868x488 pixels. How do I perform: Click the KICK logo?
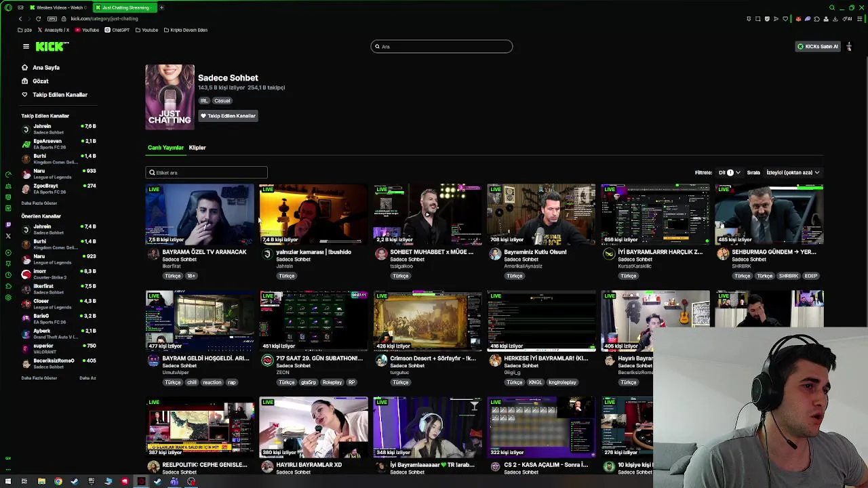52,46
